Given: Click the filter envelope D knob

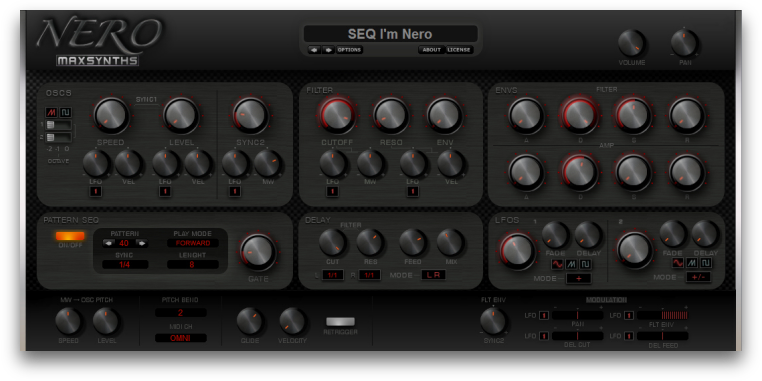Looking at the screenshot, I should tap(580, 115).
